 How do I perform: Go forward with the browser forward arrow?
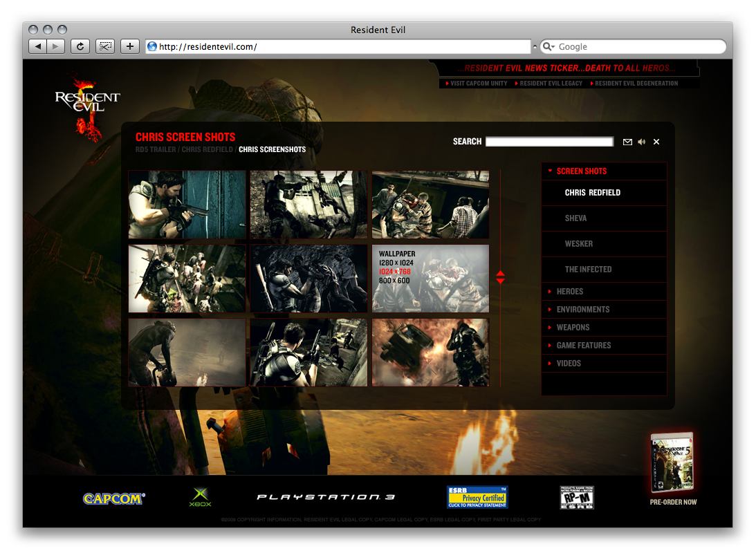tap(56, 46)
